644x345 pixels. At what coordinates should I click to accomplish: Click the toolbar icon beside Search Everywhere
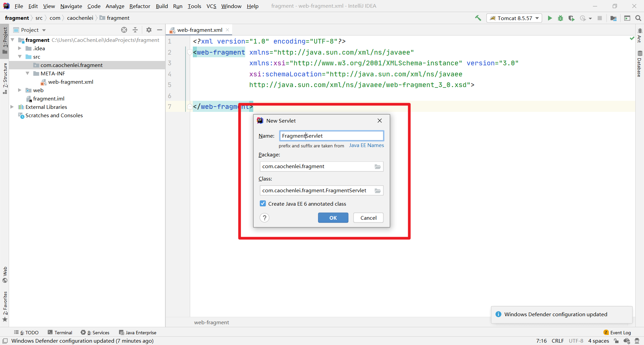point(627,18)
